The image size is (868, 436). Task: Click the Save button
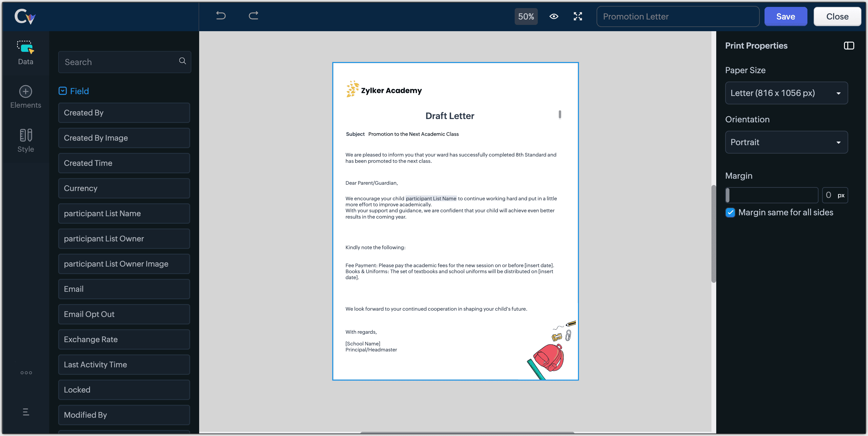click(x=785, y=16)
